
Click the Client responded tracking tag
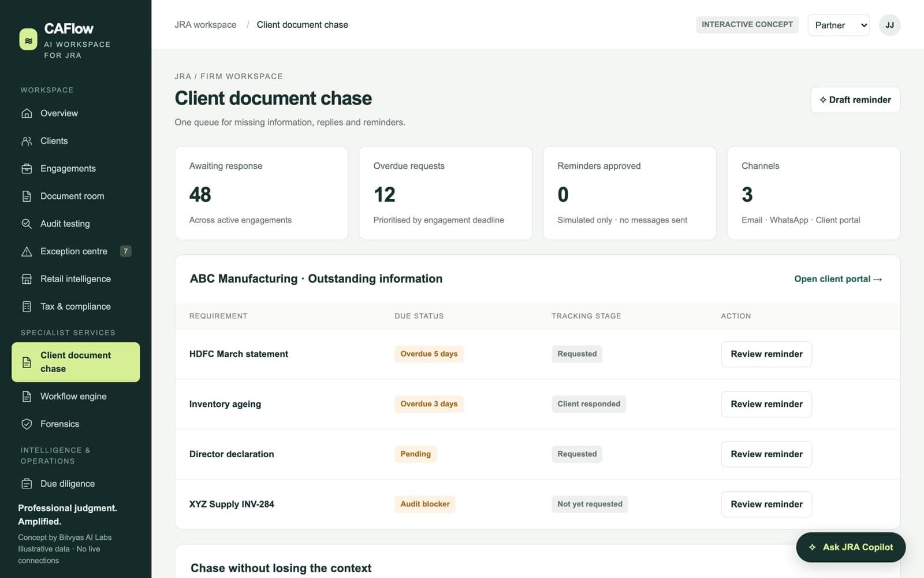[x=588, y=404]
